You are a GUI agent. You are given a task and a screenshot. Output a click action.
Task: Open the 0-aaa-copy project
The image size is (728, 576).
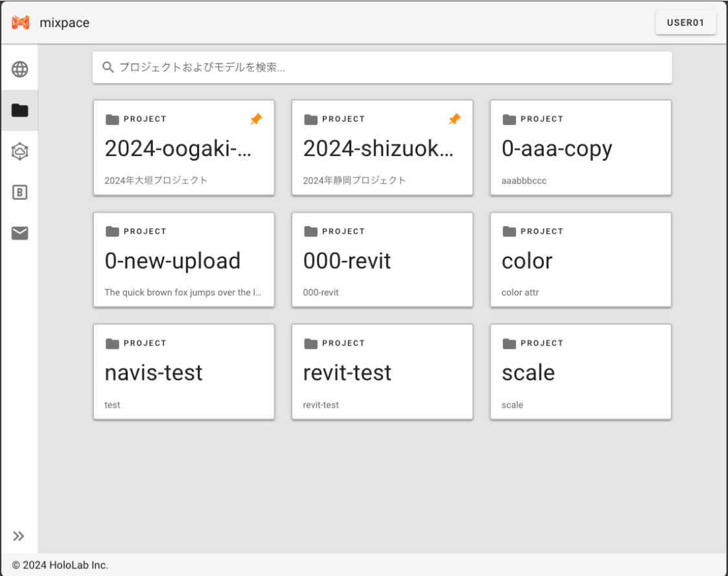580,148
